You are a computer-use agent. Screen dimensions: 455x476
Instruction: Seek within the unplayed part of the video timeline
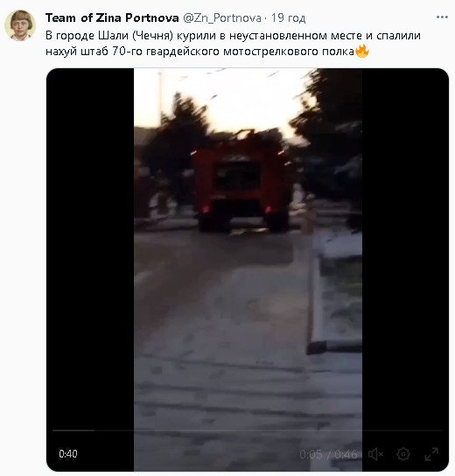coord(269,430)
